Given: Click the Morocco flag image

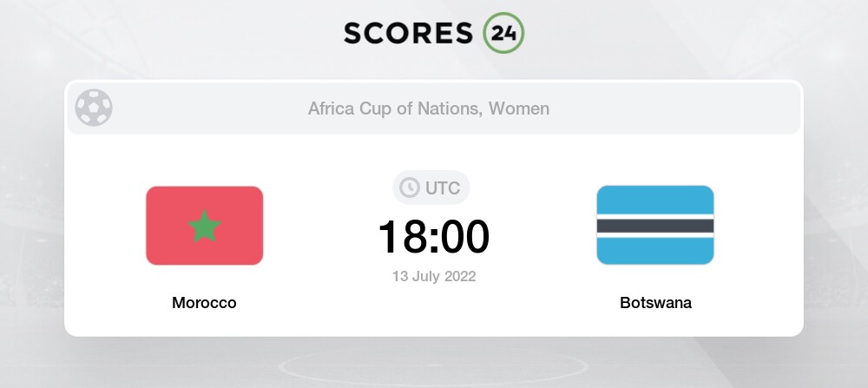Looking at the screenshot, I should pyautogui.click(x=204, y=226).
